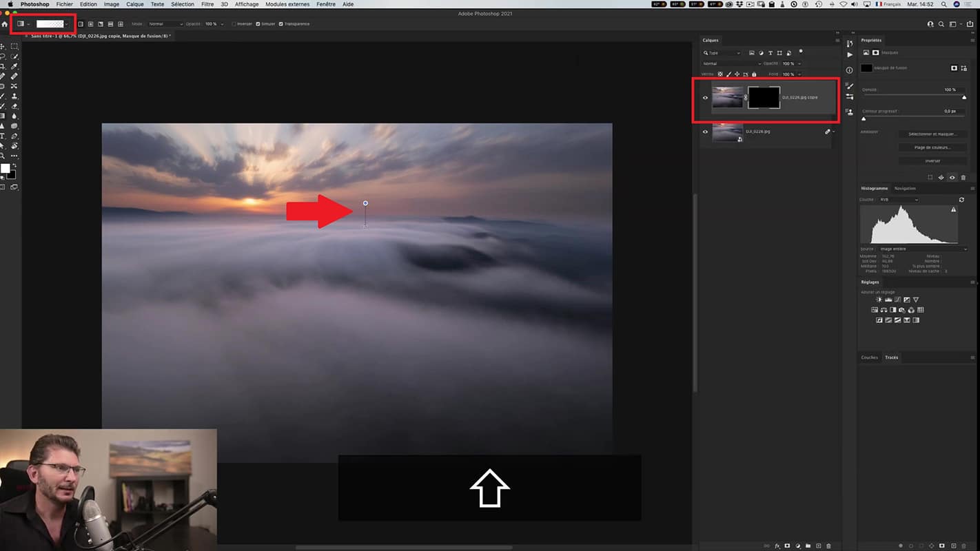Enable the Inverser checkbox in options bar
This screenshot has width=980, height=551.
[234, 24]
